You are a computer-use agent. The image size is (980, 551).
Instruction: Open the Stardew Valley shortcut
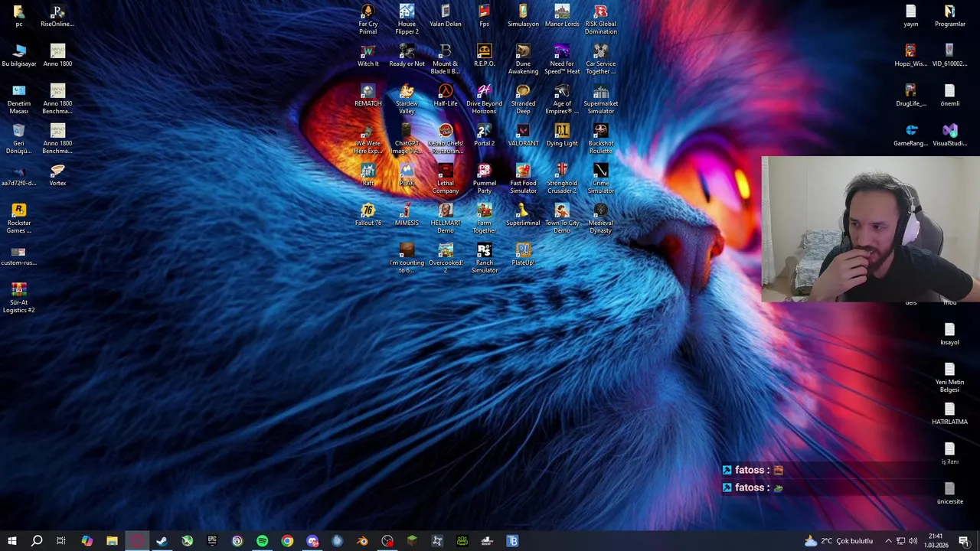pyautogui.click(x=407, y=99)
